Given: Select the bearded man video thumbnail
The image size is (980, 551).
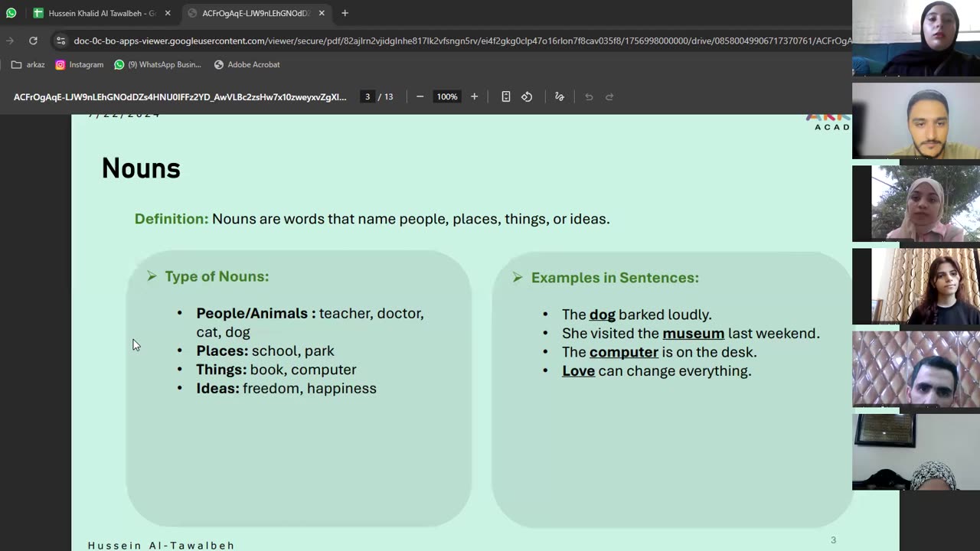Looking at the screenshot, I should click(916, 121).
